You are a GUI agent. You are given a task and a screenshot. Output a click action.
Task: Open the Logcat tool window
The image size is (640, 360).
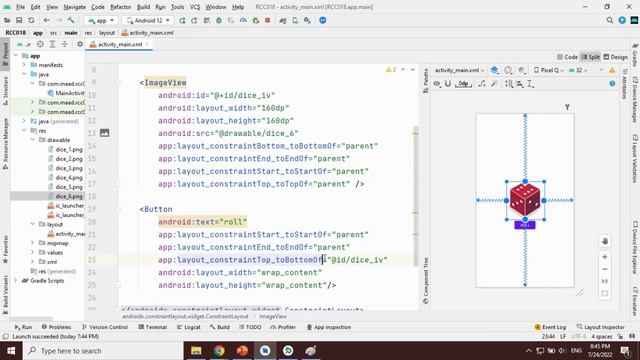coord(189,327)
